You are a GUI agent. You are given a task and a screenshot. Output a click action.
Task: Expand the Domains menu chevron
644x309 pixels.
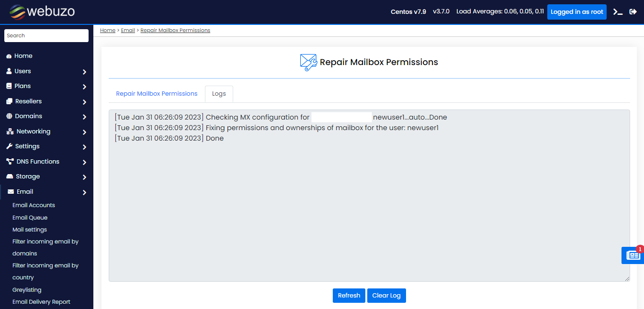tap(84, 117)
